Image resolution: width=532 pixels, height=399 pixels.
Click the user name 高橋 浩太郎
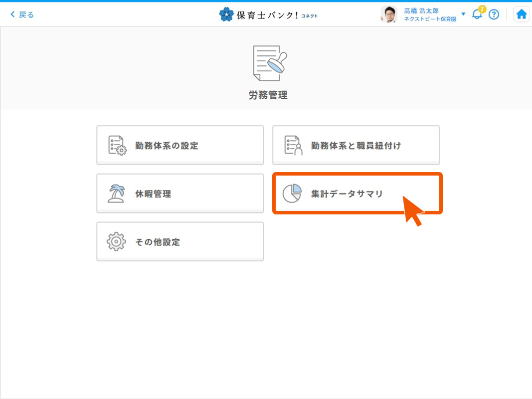421,10
